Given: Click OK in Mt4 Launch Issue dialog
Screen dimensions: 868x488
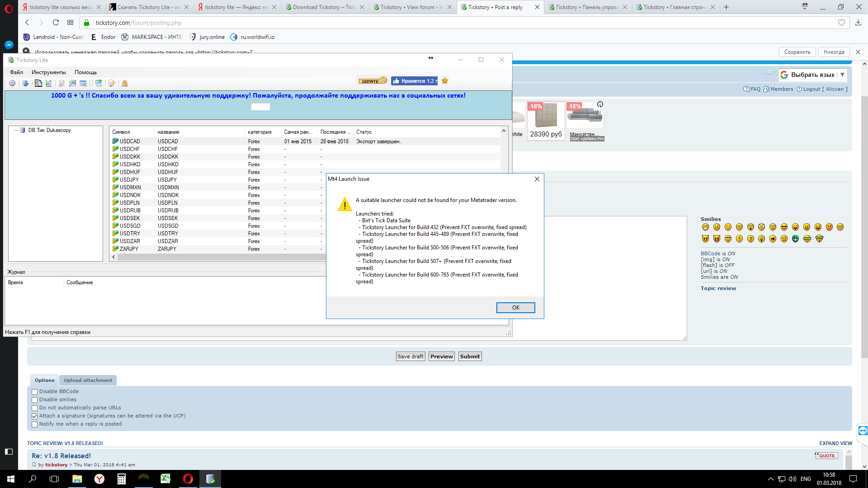Looking at the screenshot, I should coord(515,308).
